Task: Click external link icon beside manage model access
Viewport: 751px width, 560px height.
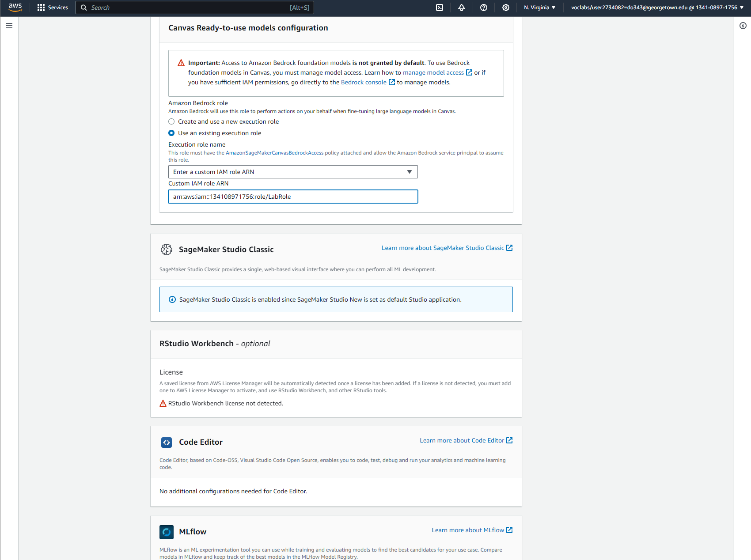Action: (x=469, y=72)
